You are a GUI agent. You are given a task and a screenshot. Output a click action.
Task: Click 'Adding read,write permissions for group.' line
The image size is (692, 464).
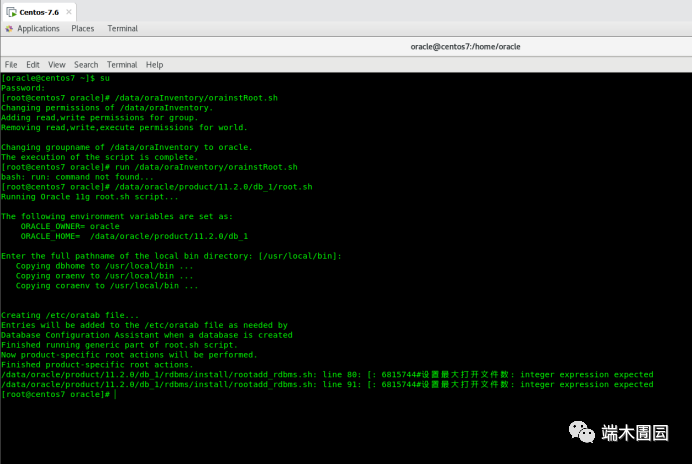coord(99,118)
